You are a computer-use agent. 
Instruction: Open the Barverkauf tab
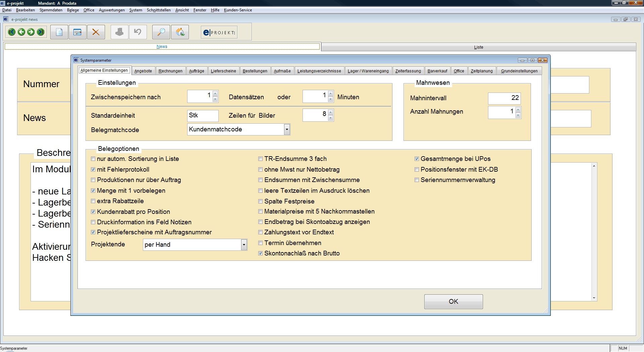437,71
